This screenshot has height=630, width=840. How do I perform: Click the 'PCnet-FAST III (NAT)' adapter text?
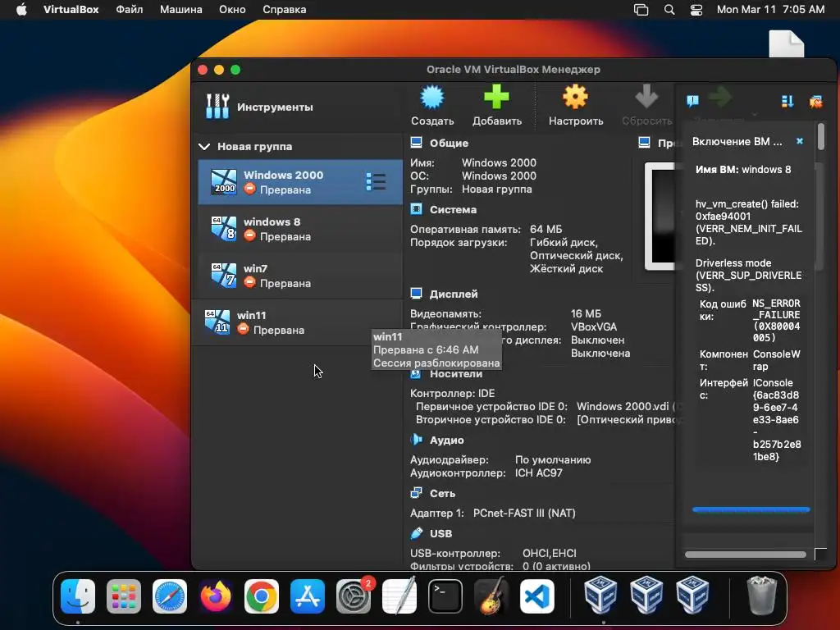pos(524,513)
